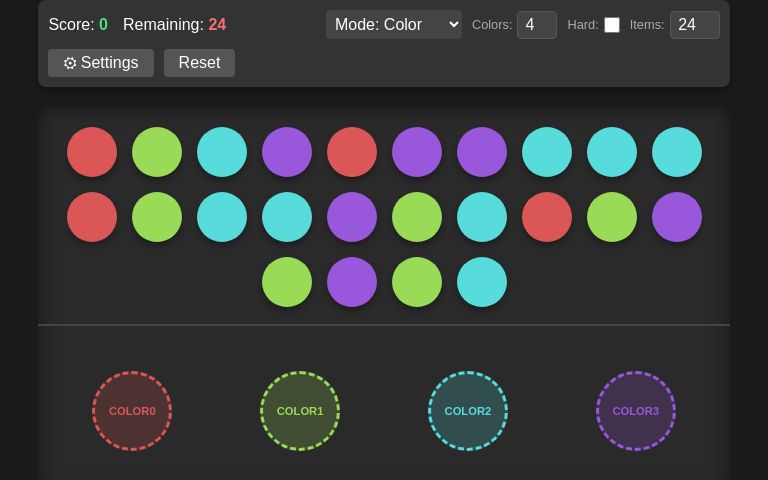768x480 pixels.
Task: Select the red COLOR0 target bin
Action: click(x=132, y=411)
